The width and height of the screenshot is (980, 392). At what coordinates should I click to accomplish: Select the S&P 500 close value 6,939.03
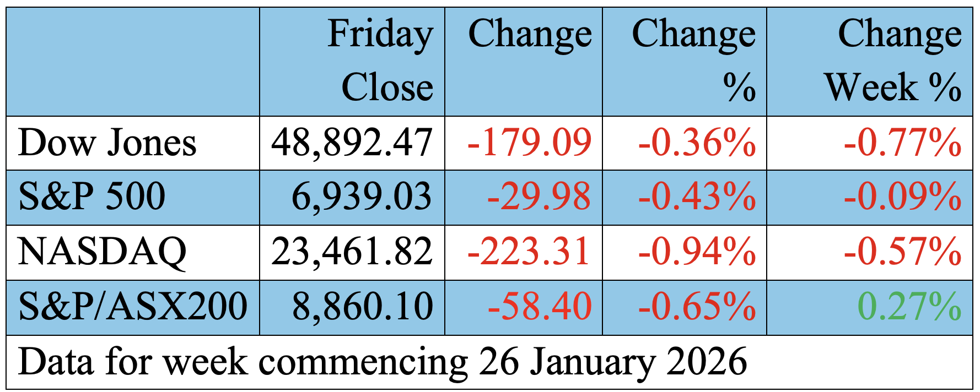[361, 197]
